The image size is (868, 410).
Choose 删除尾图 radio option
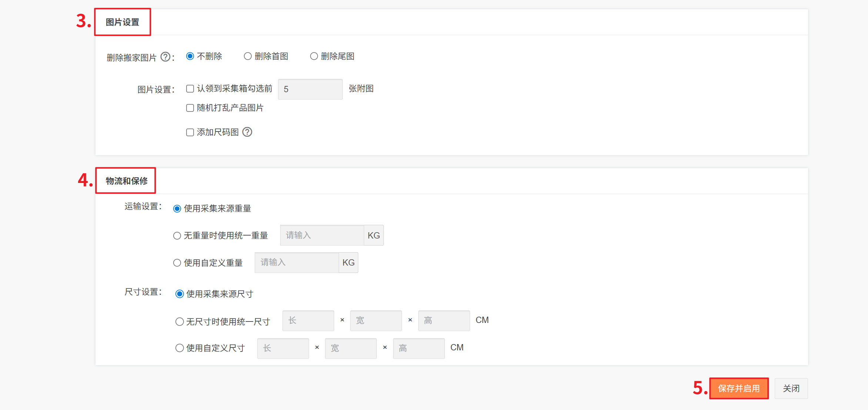(x=314, y=56)
